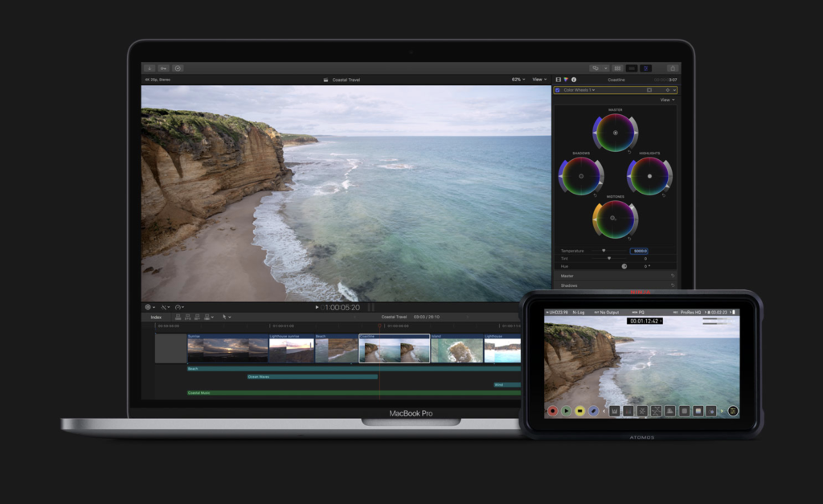Switch to the Video inspector tab
The height and width of the screenshot is (504, 823).
(x=557, y=80)
